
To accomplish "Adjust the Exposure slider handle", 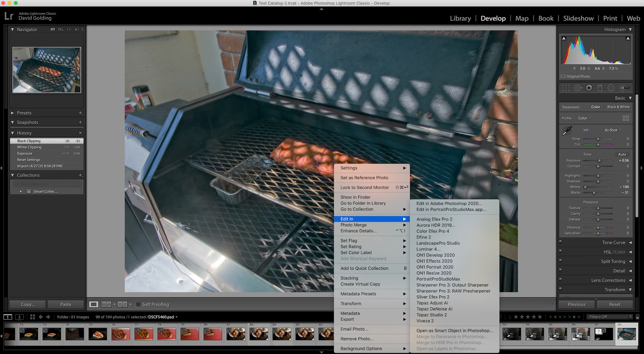I will 599,161.
